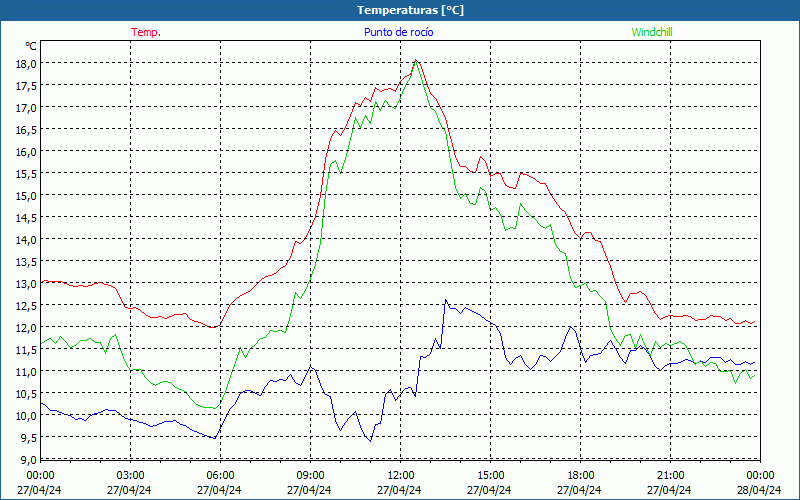This screenshot has height=500, width=800.
Task: Click the '15:00' time axis label
Action: tap(491, 476)
